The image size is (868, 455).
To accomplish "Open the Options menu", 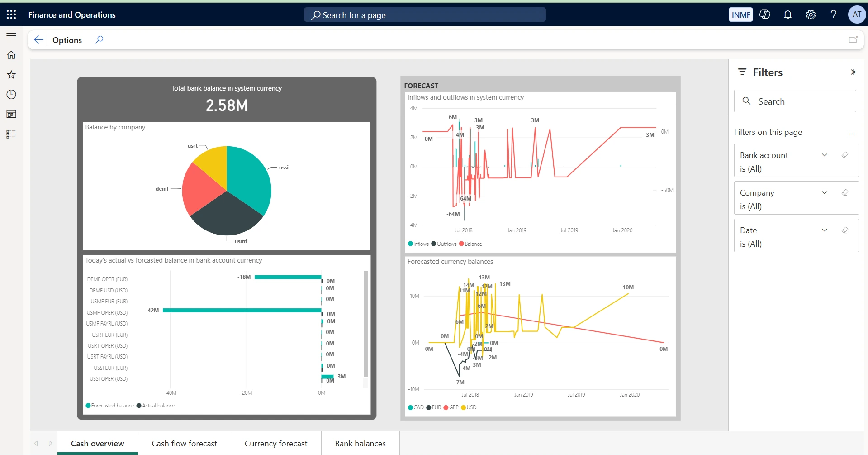I will click(x=67, y=40).
